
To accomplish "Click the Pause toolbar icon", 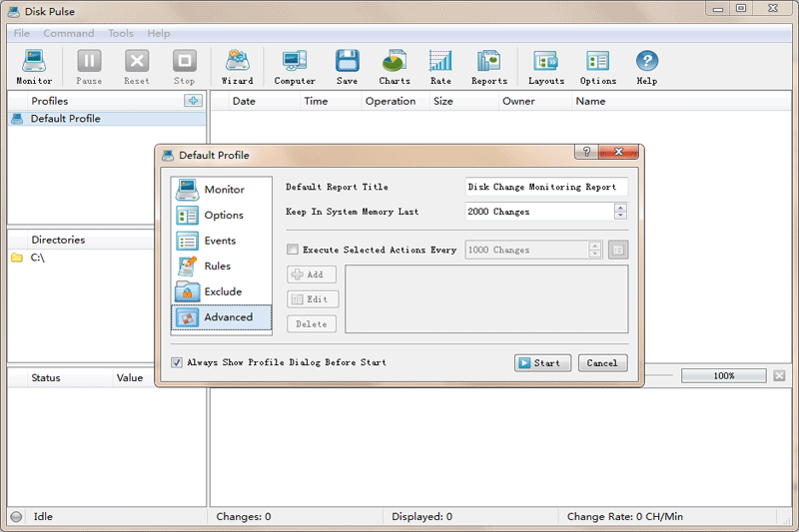I will 89,67.
